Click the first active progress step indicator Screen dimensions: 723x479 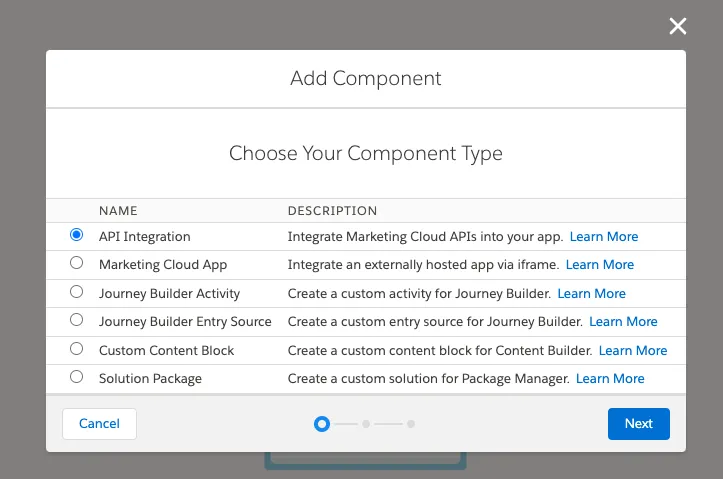point(322,424)
